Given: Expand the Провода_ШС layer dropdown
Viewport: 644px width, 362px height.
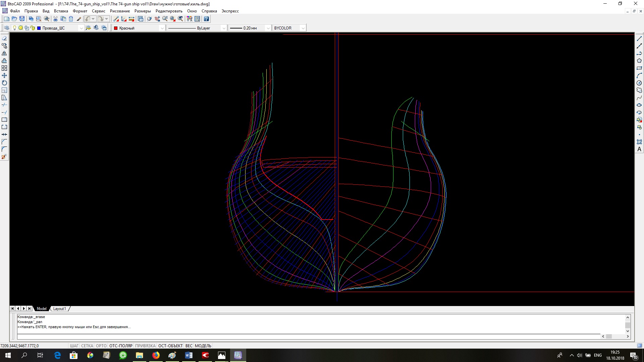Looking at the screenshot, I should (x=81, y=28).
